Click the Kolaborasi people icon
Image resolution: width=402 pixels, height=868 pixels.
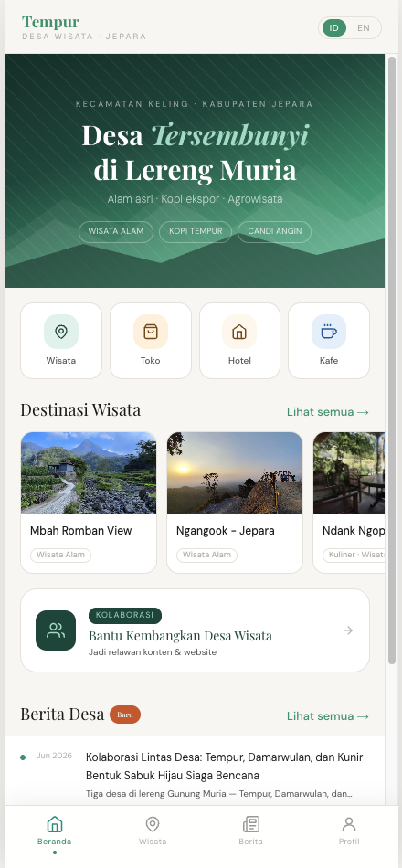point(56,630)
